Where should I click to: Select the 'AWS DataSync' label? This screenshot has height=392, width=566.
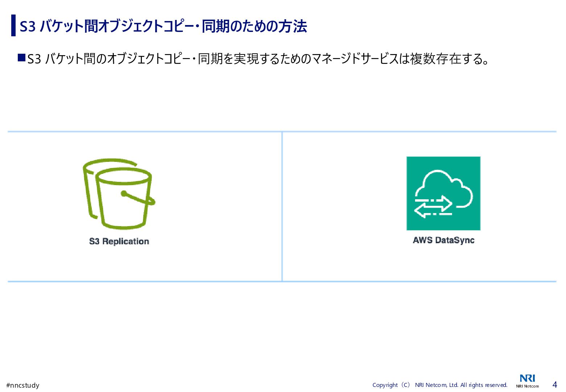click(443, 240)
